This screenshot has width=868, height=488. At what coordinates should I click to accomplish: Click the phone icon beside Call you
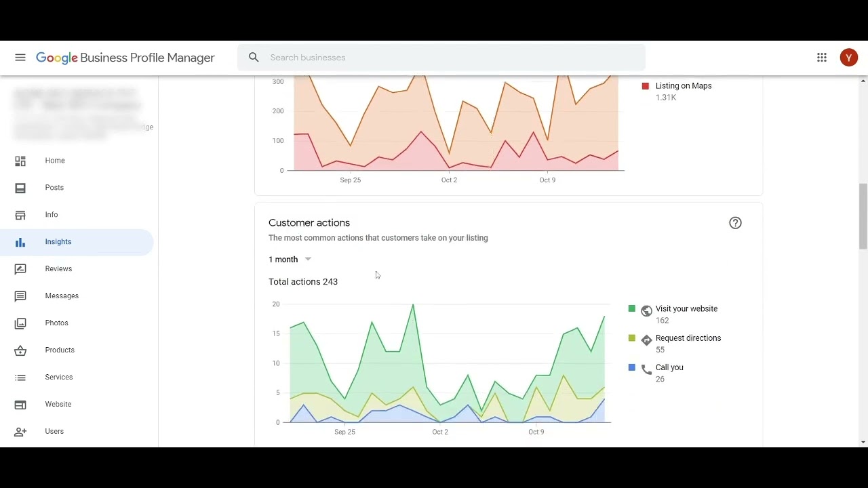tap(646, 369)
